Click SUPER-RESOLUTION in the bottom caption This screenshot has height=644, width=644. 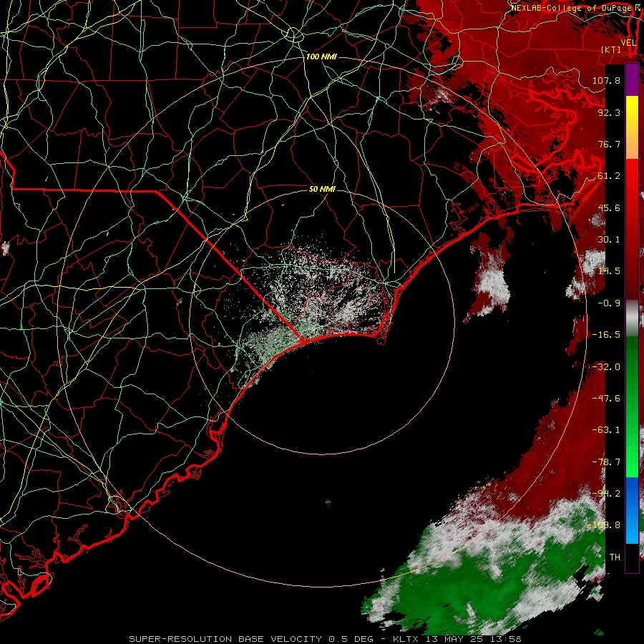tap(180, 639)
